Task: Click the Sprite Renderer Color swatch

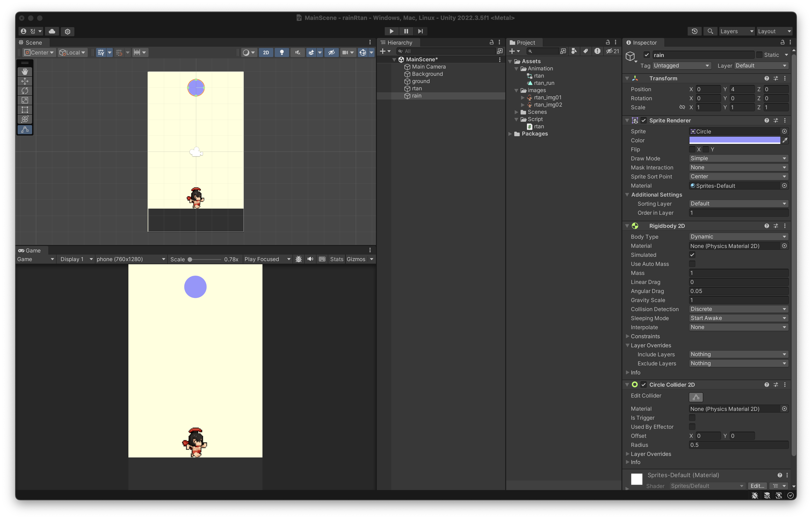Action: (x=735, y=140)
